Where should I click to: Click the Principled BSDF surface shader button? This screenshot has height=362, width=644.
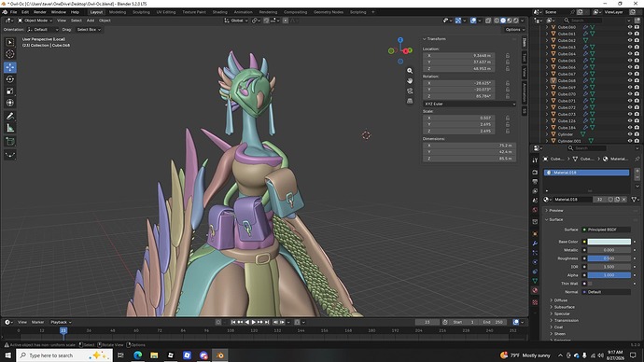pyautogui.click(x=606, y=230)
